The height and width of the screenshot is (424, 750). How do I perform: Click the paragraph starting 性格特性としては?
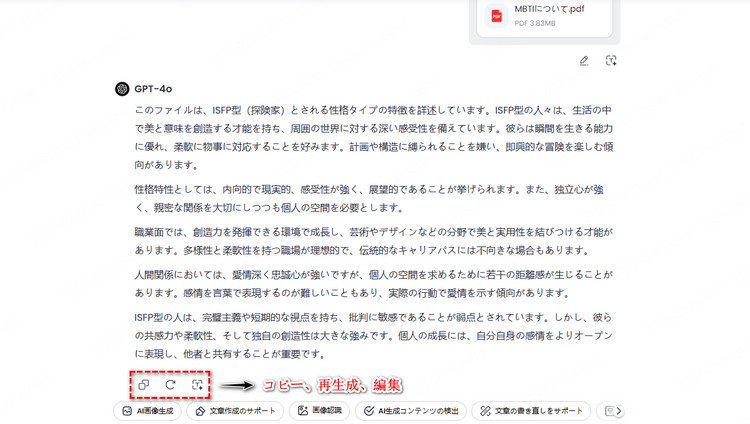tap(369, 199)
